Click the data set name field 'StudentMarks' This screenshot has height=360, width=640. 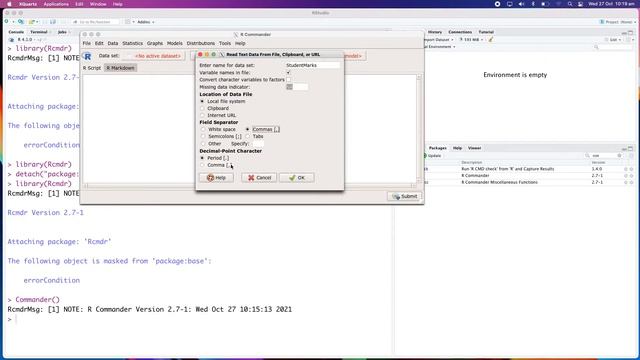312,65
